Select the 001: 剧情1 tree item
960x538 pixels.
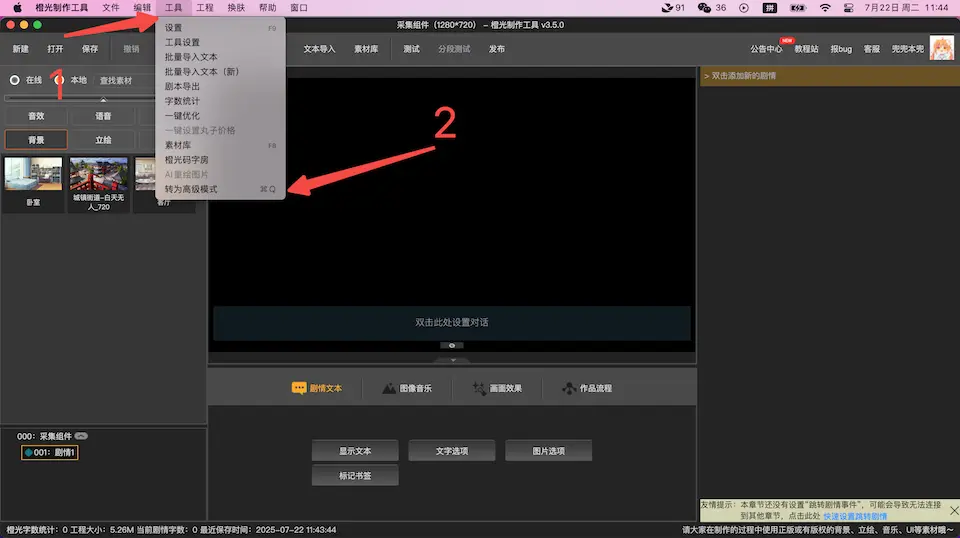[x=50, y=452]
